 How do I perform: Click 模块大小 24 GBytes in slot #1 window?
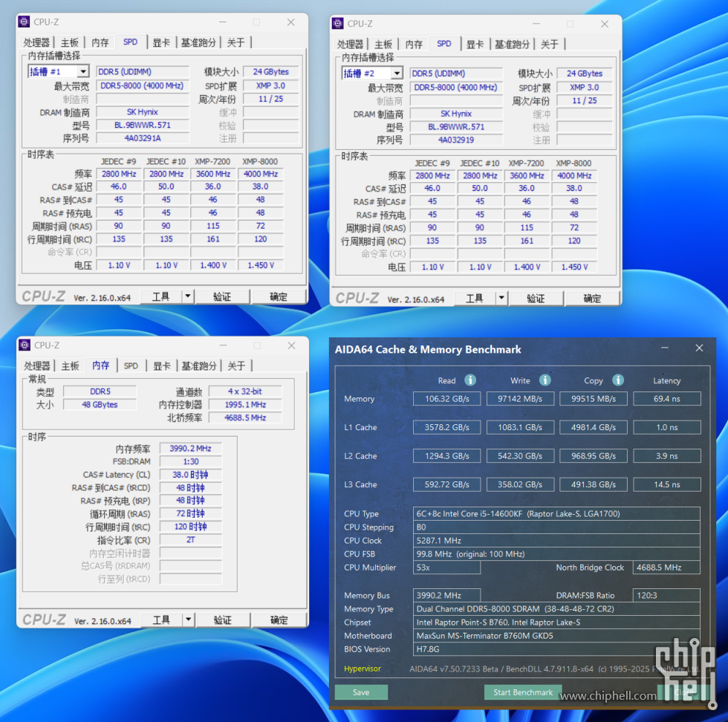[x=270, y=71]
